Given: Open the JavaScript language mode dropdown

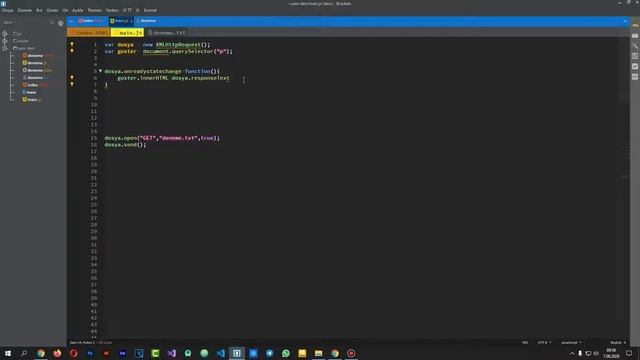Looking at the screenshot, I should click(x=571, y=342).
